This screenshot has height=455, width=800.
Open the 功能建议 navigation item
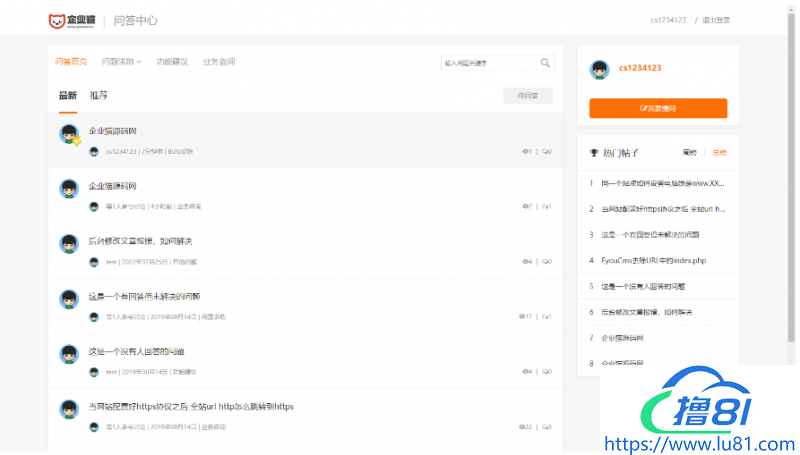(x=172, y=62)
